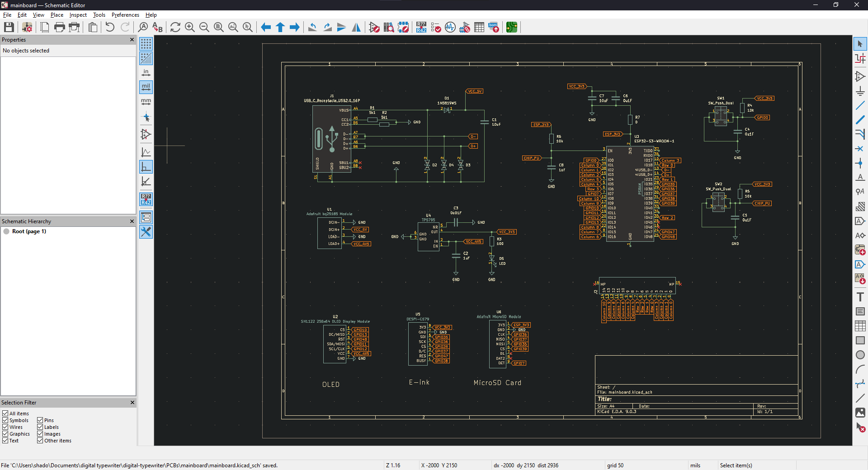The image size is (868, 470).
Task: Uncheck Wires in the Selection Filter
Action: click(5, 427)
